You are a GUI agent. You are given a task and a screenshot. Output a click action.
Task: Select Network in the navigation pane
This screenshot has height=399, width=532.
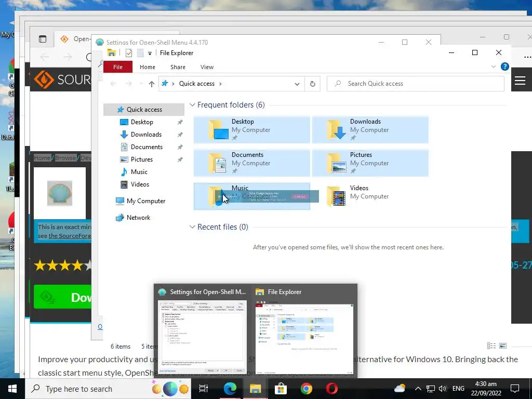(x=138, y=218)
